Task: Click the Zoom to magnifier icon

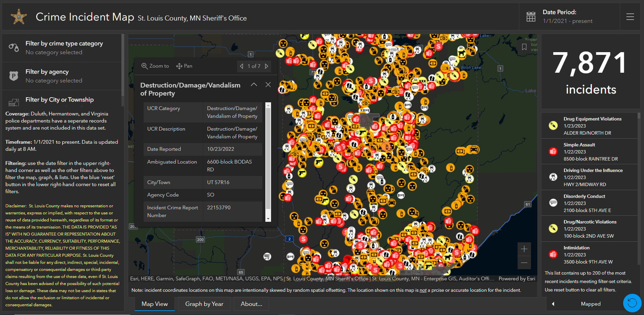Action: click(144, 66)
